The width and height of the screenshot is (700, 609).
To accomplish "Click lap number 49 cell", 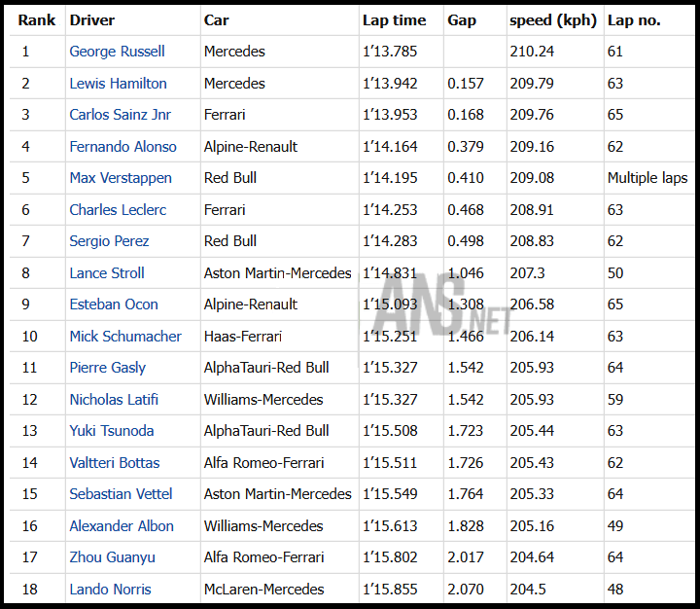I will (615, 526).
